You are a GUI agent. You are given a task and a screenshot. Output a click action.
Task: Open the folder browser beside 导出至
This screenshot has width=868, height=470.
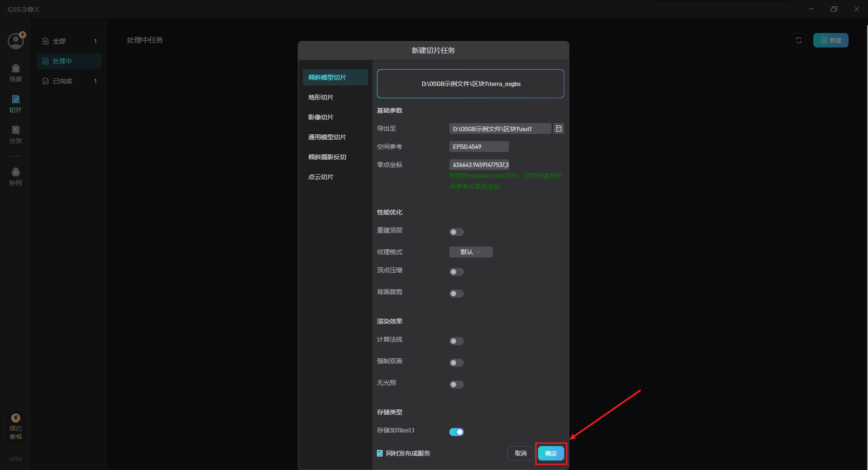point(558,128)
